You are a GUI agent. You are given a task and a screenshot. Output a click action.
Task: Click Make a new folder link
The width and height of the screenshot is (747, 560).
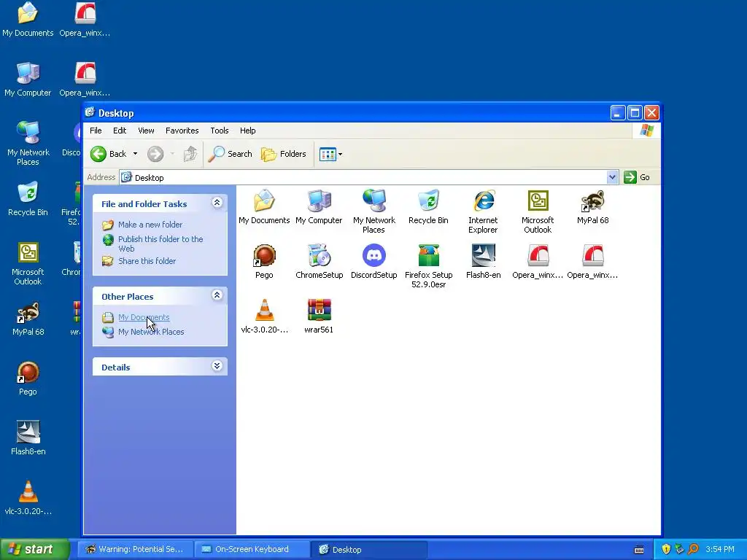[150, 225]
